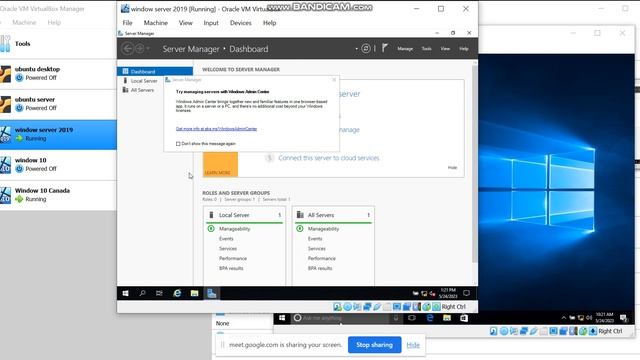This screenshot has height=360, width=640.
Task: Click the Server Manager back arrow
Action: tap(127, 49)
